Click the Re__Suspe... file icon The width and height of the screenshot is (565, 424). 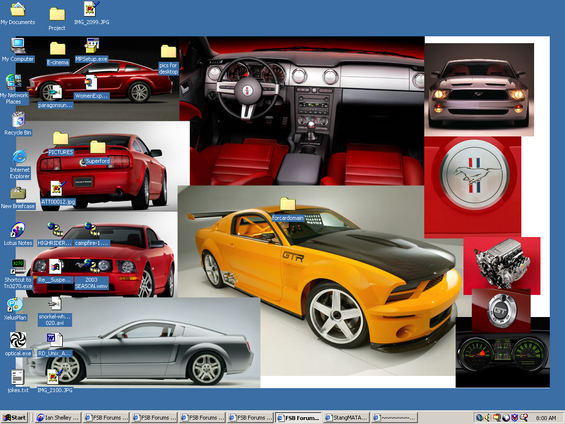55,271
